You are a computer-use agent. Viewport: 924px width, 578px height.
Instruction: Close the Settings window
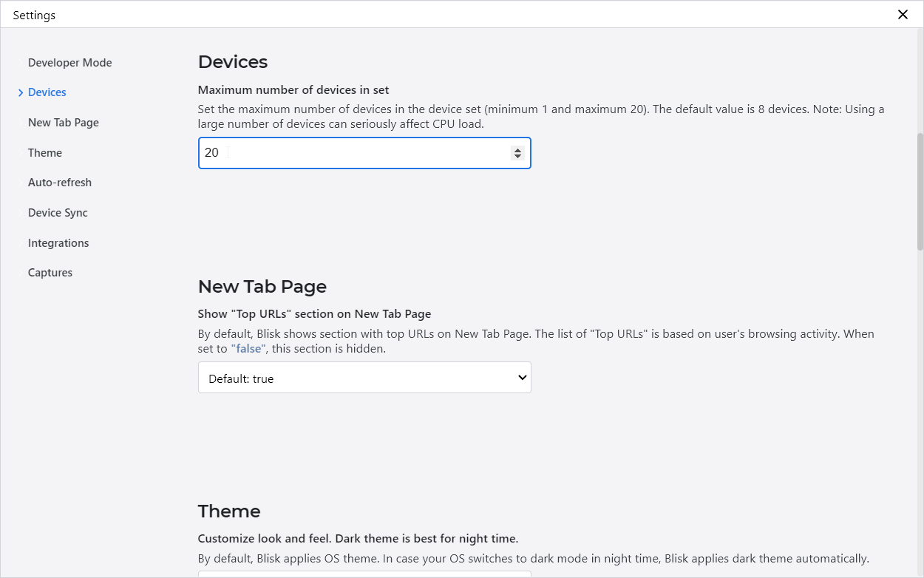pyautogui.click(x=903, y=14)
